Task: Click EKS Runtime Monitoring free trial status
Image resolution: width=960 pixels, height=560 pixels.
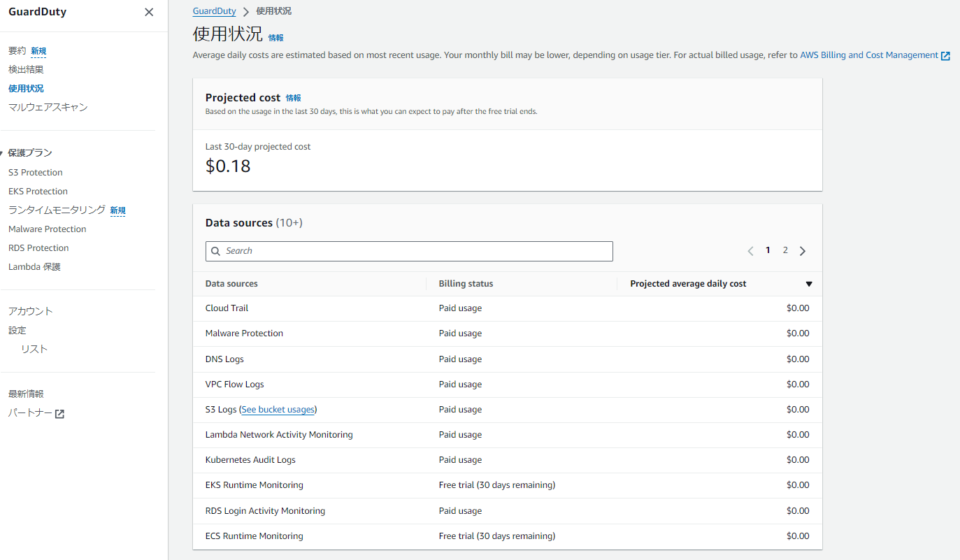Action: 497,485
